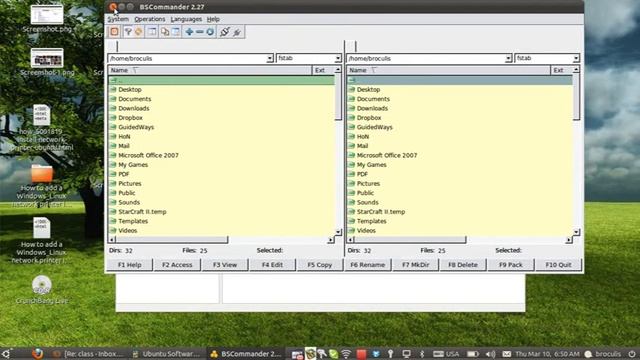
Task: Expand right panel fstab dropdown
Action: (576, 58)
